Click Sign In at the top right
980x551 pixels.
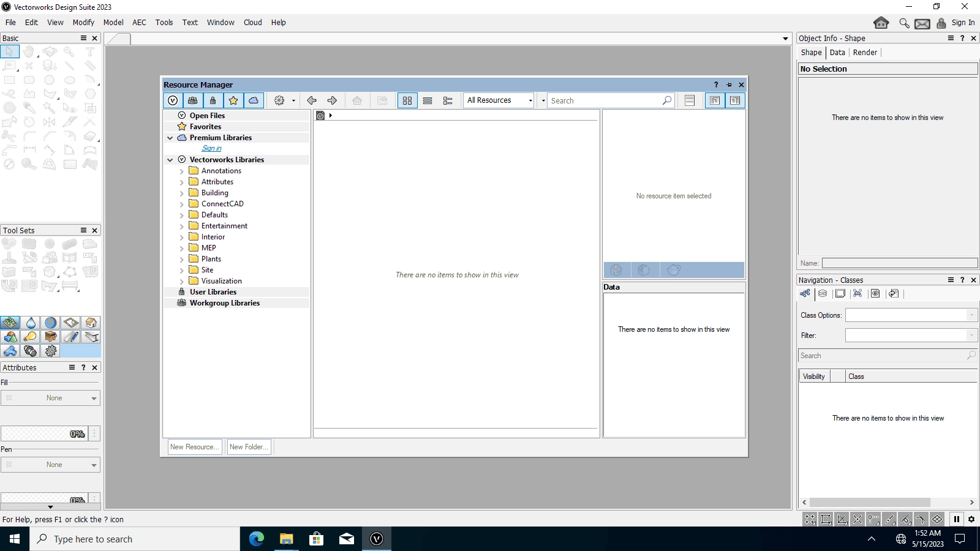tap(963, 23)
